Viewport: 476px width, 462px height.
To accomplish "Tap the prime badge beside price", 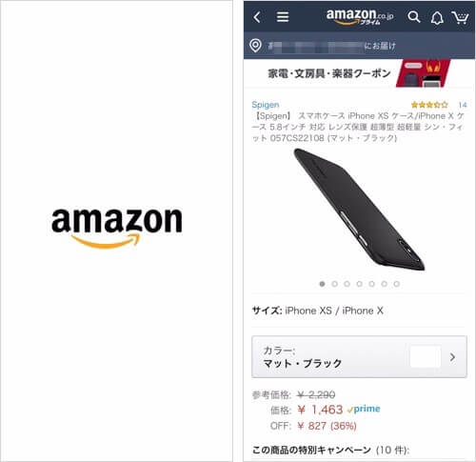I will coord(364,409).
